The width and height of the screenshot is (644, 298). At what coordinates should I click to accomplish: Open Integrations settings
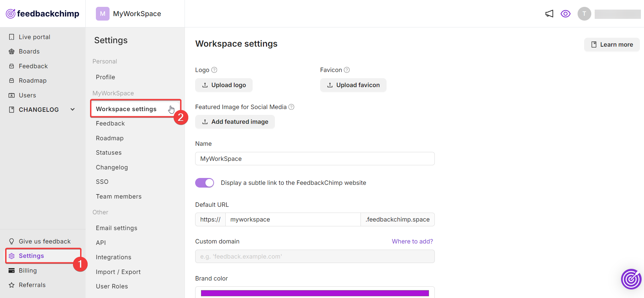pos(113,257)
